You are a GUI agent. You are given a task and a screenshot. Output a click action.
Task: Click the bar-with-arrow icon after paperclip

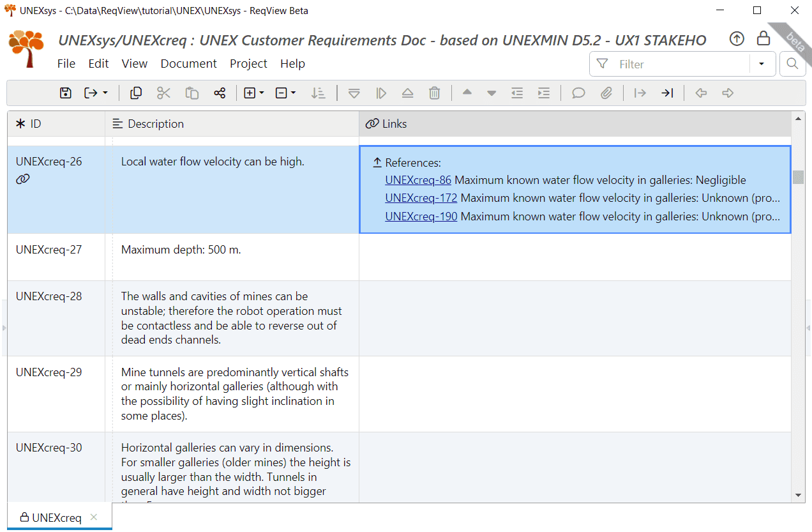click(x=640, y=93)
